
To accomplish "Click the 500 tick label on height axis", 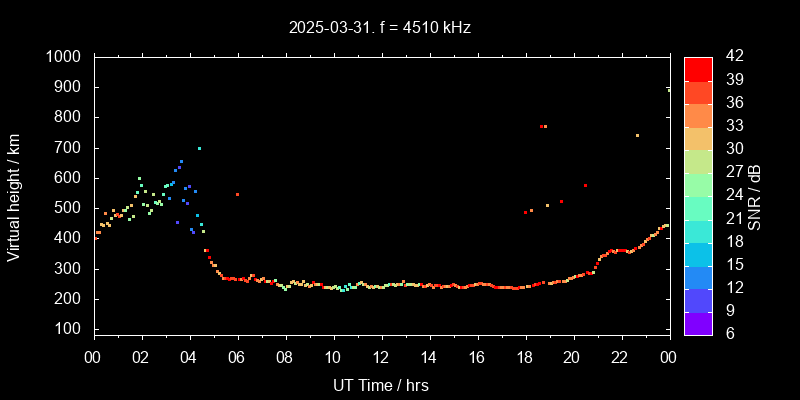I will point(70,208).
